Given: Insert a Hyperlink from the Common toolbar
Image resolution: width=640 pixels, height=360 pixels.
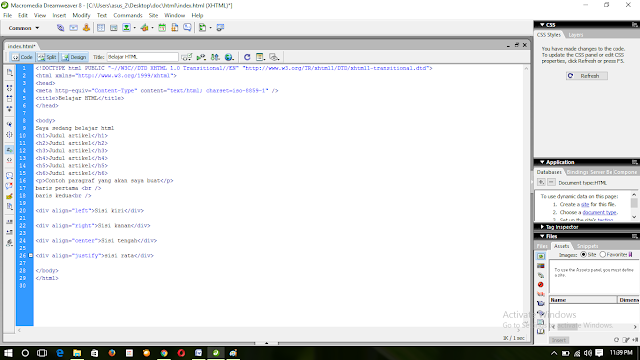Looking at the screenshot, I should (60, 28).
